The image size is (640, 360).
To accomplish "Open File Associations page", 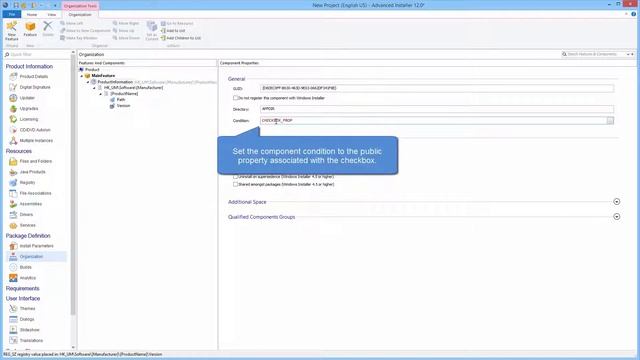I will [36, 193].
